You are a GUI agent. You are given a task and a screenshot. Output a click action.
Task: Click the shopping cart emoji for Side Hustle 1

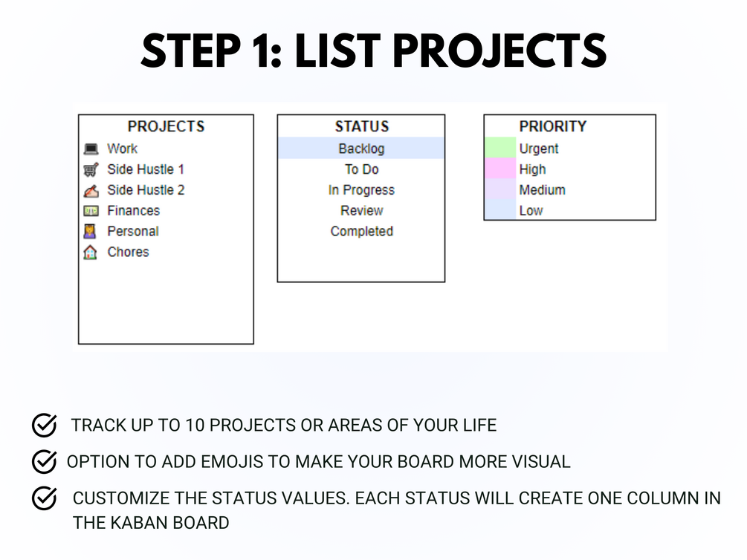coord(91,169)
